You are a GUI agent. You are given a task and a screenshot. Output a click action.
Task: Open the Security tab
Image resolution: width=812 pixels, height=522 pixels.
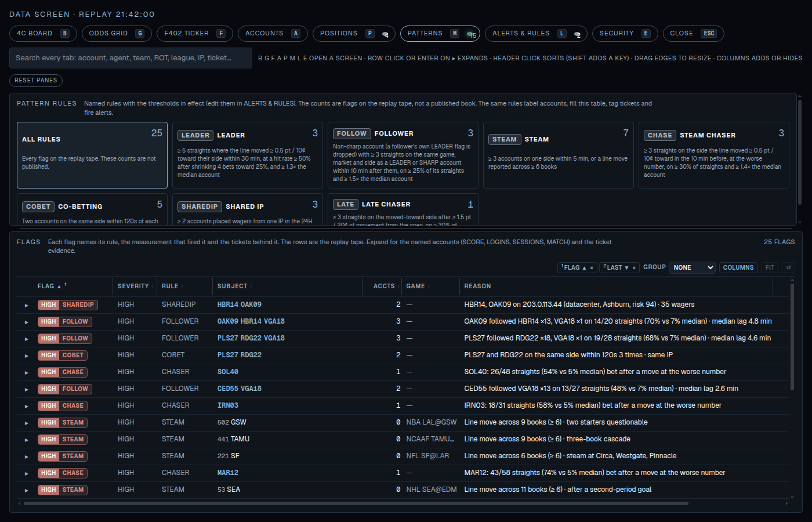[625, 34]
